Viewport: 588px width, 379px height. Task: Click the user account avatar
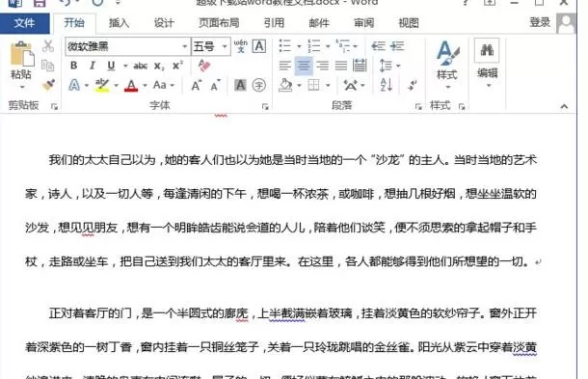tap(566, 23)
